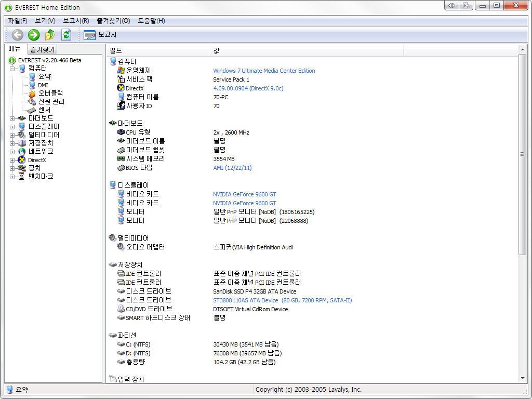Select EVEREST v2.20.466 Beta root tree item
Viewport: 532px width, 399px height.
(x=49, y=60)
